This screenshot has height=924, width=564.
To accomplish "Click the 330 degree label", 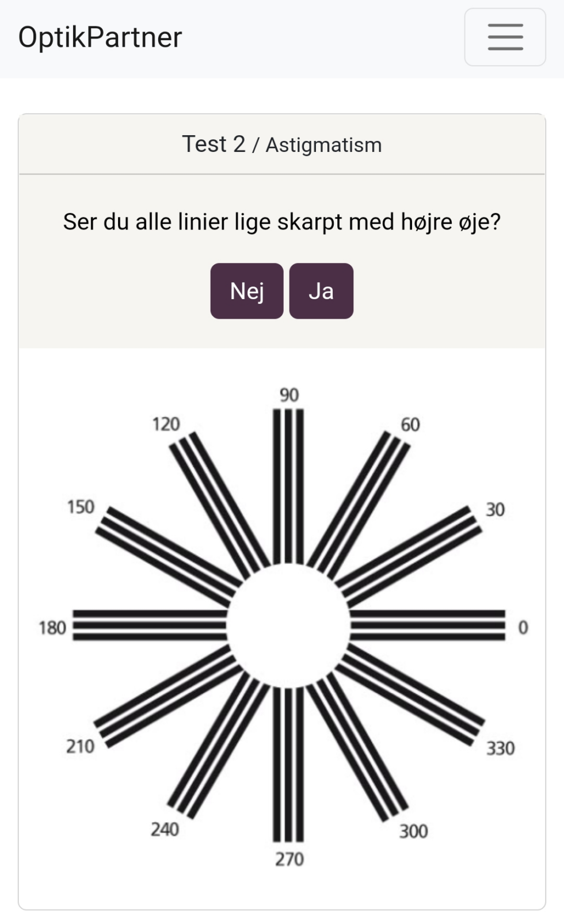I will pyautogui.click(x=500, y=748).
